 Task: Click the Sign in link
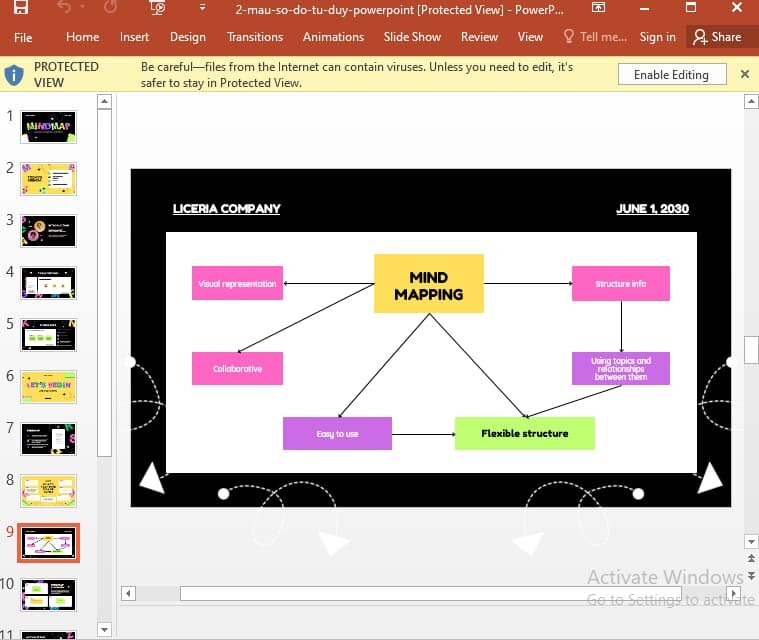[657, 37]
